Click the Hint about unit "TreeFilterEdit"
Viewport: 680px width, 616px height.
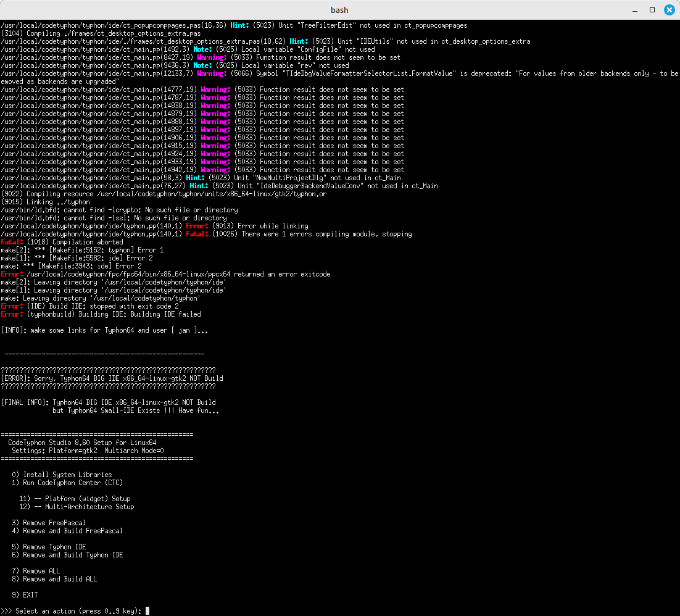pyautogui.click(x=234, y=25)
